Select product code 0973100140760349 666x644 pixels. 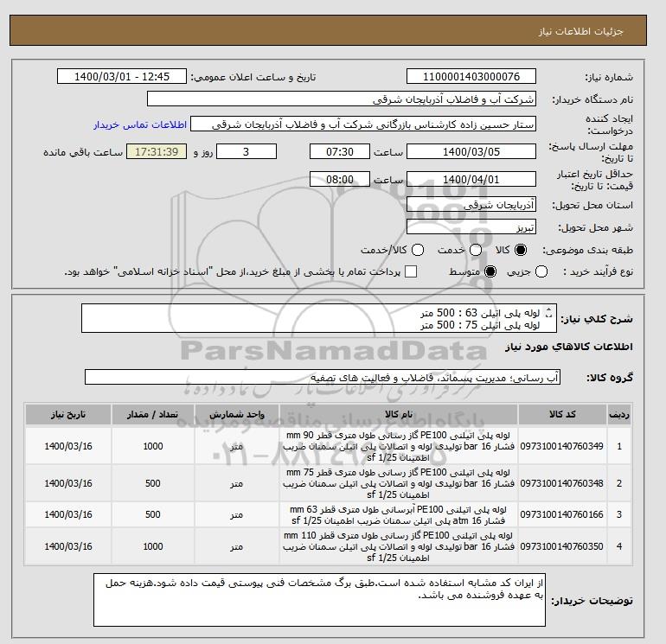561,446
